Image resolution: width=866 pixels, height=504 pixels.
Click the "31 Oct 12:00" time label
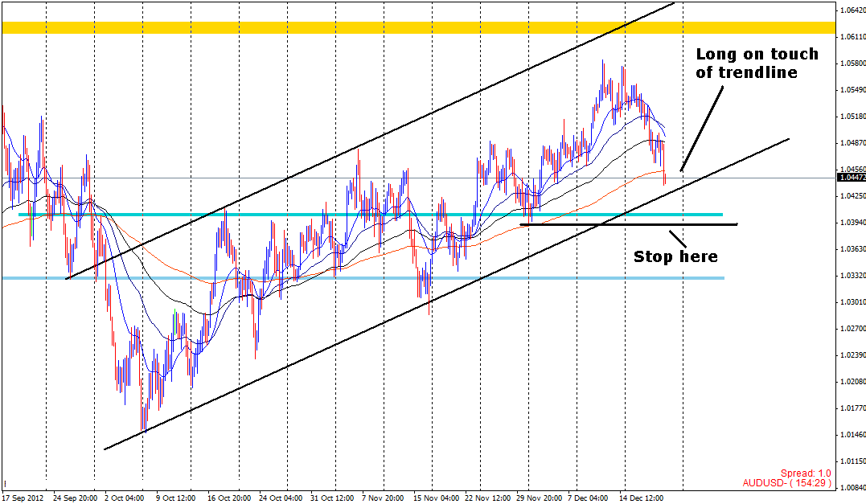click(332, 498)
